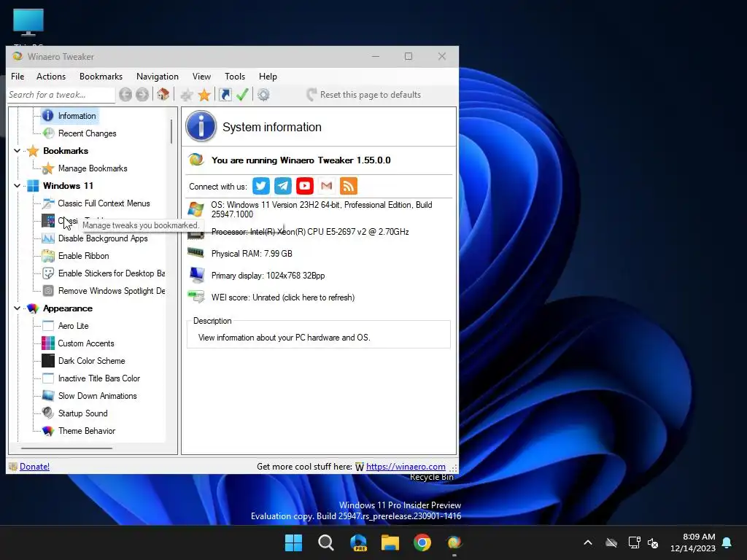Open the https://winaero.com link
Viewport: 747px width, 560px height.
[406, 466]
